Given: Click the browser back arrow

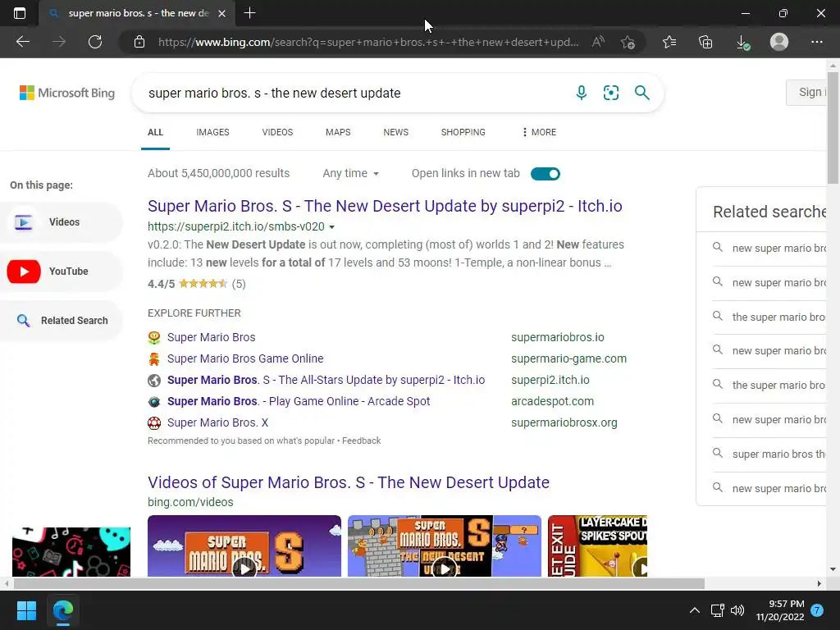Looking at the screenshot, I should point(22,42).
